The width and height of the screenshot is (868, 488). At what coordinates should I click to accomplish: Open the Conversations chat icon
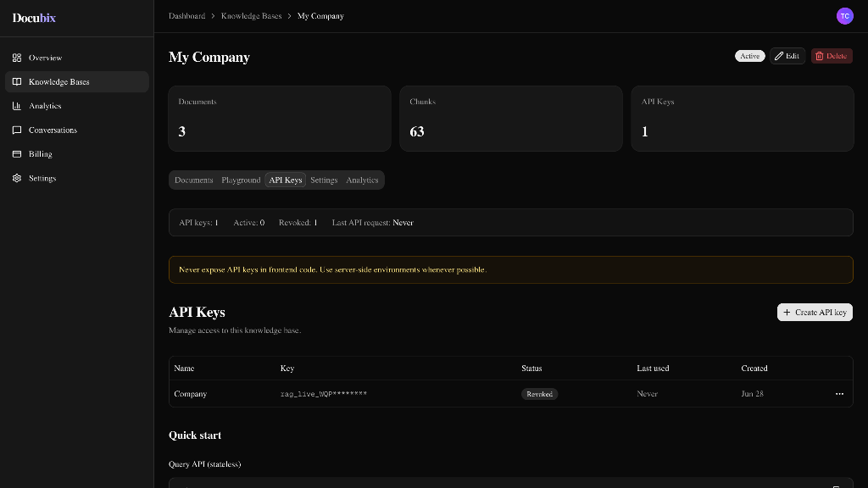pyautogui.click(x=17, y=130)
